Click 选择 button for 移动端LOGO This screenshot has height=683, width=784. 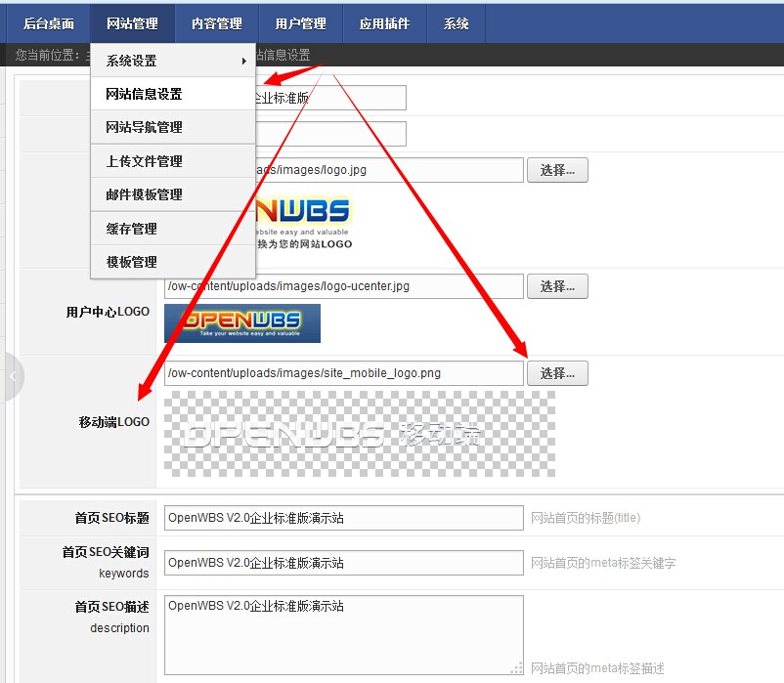pos(557,372)
